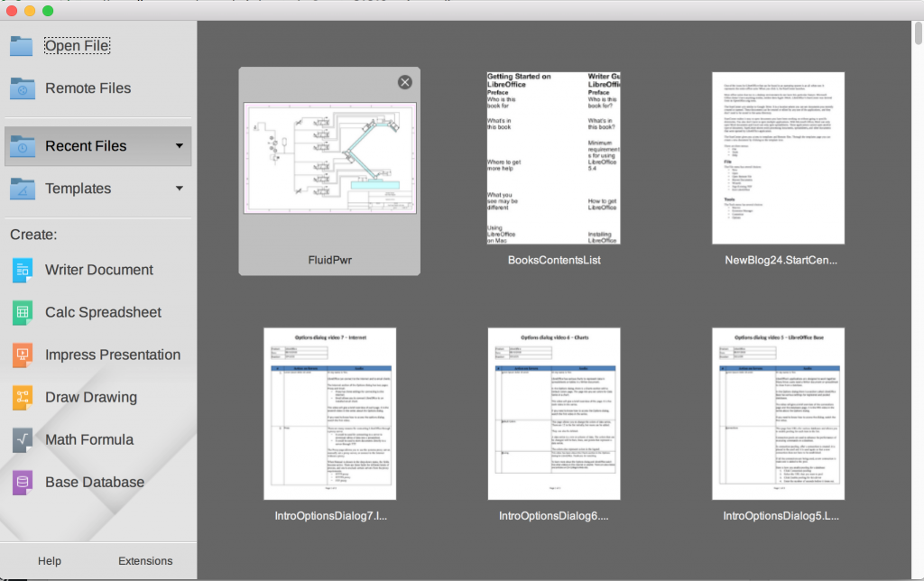Create a new Math Formula

(x=89, y=439)
